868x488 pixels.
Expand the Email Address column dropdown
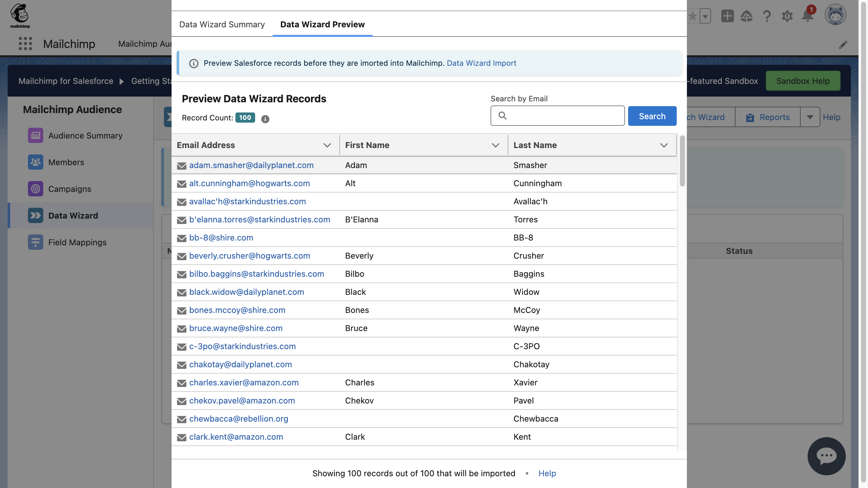[x=327, y=145]
